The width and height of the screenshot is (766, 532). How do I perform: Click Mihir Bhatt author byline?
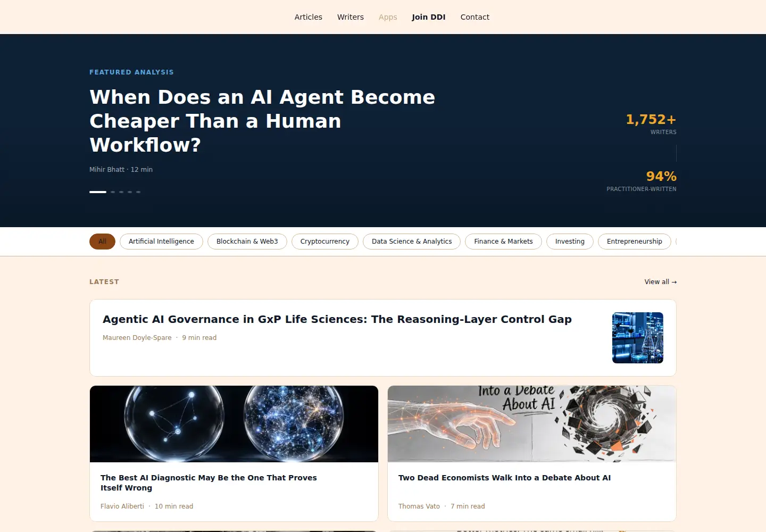(107, 170)
